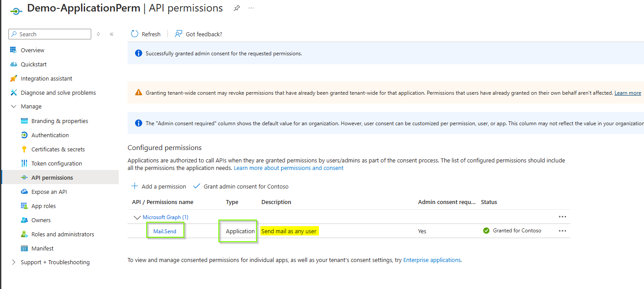Click the Roles and administrators icon

click(24, 234)
